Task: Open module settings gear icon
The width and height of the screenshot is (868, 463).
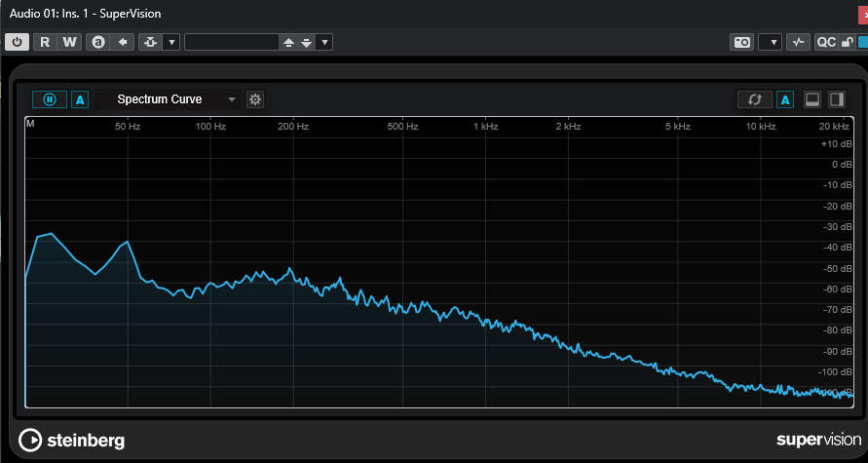Action: (x=254, y=99)
